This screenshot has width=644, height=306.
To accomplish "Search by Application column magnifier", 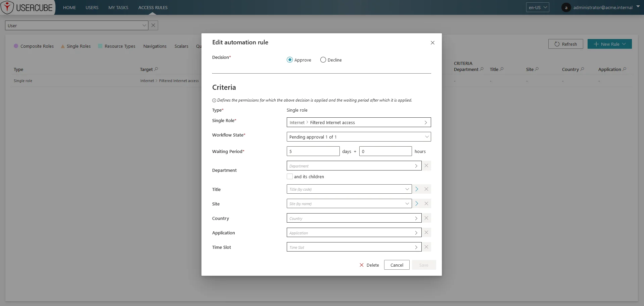I will (x=625, y=69).
